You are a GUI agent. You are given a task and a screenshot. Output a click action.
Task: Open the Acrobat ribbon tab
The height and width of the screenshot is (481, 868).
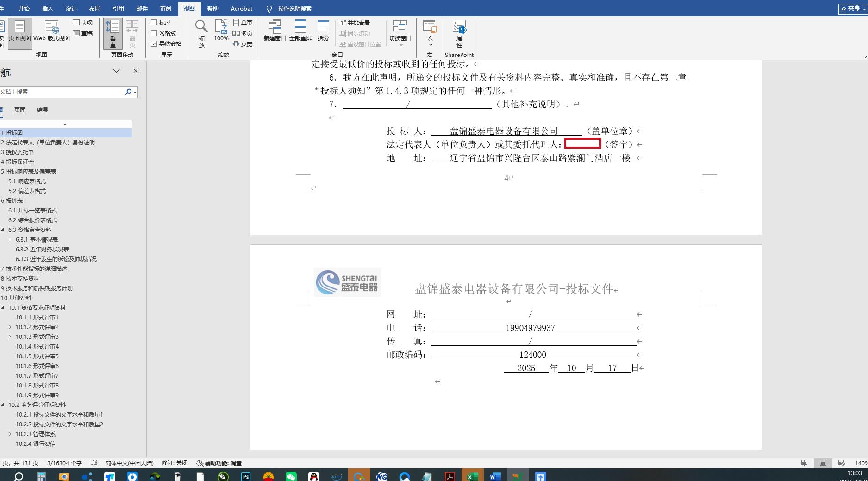pyautogui.click(x=242, y=9)
